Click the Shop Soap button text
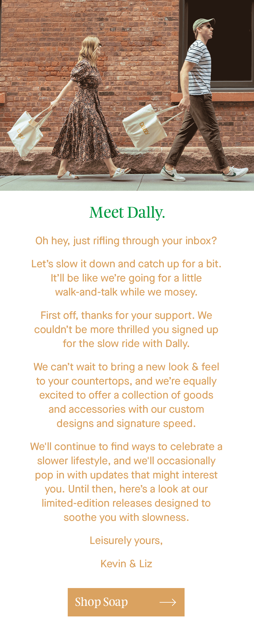 [x=101, y=602]
